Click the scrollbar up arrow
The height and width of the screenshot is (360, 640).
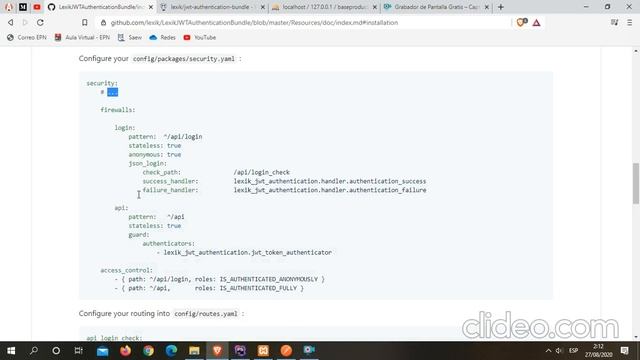[636, 51]
